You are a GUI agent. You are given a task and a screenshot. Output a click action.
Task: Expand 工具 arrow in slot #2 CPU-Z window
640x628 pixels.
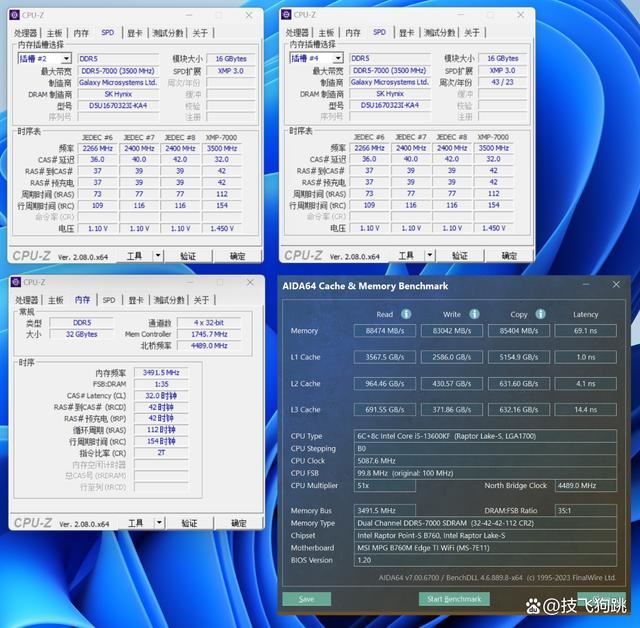[158, 256]
